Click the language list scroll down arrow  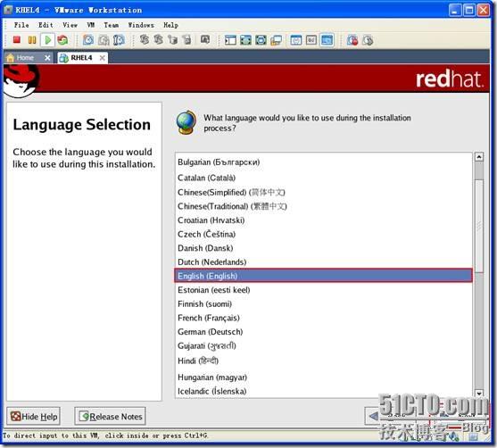point(479,394)
